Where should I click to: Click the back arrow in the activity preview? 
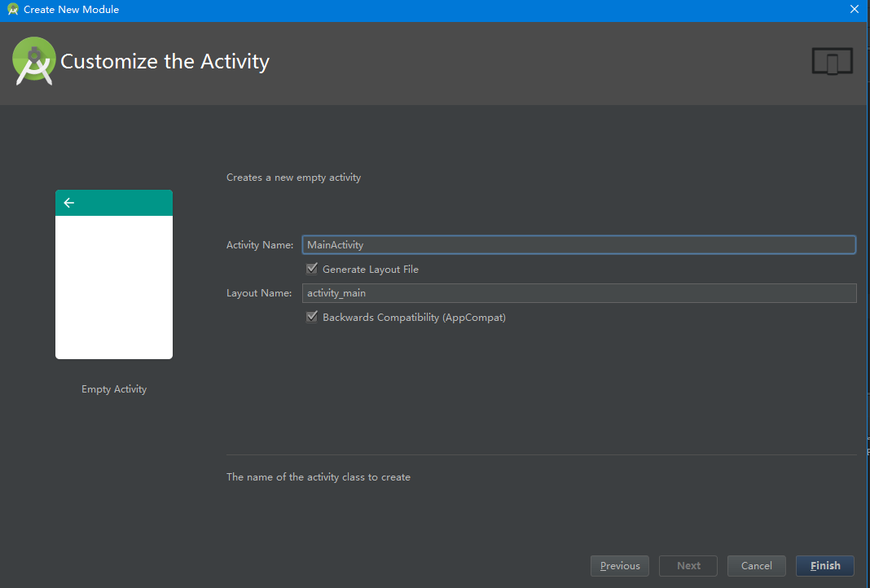(68, 203)
